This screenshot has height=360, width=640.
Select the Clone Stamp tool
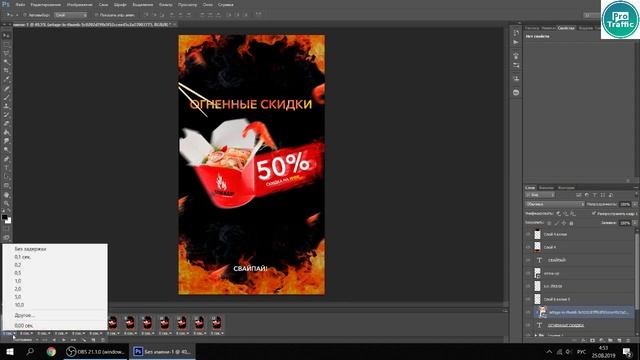pyautogui.click(x=6, y=106)
